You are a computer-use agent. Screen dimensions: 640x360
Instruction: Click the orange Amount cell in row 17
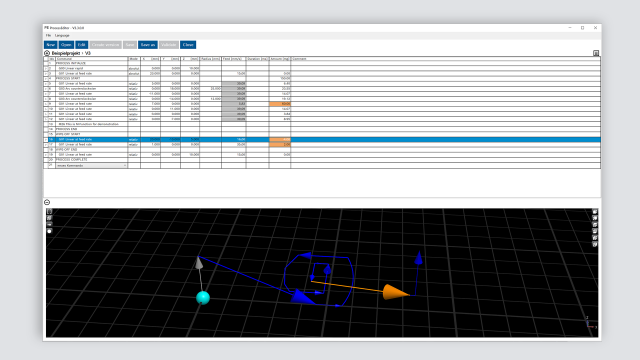click(x=280, y=144)
